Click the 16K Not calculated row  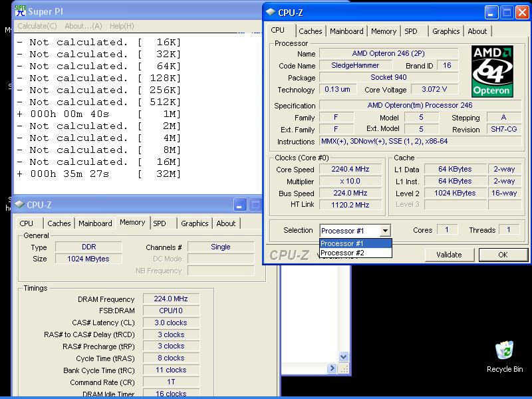(x=99, y=42)
